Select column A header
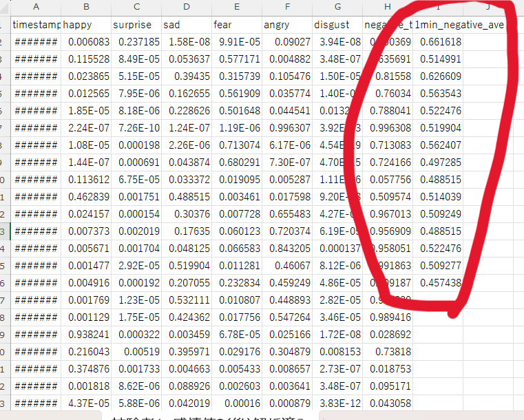524x420 pixels. click(36, 7)
